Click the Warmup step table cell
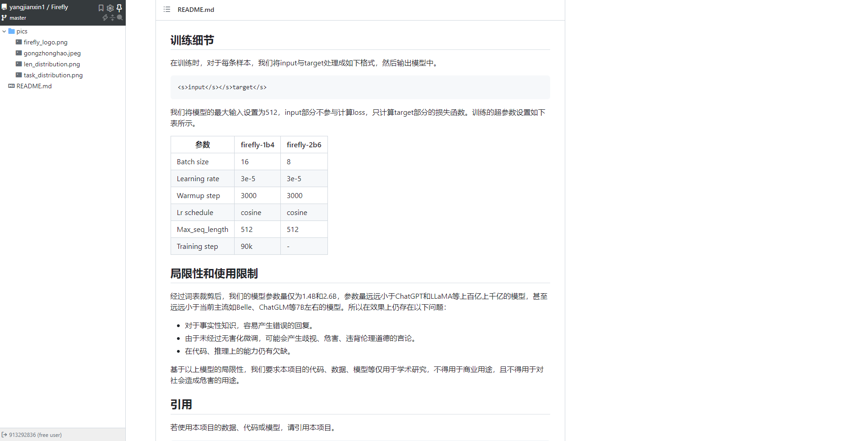Viewport: 868px width, 441px height. coord(203,196)
